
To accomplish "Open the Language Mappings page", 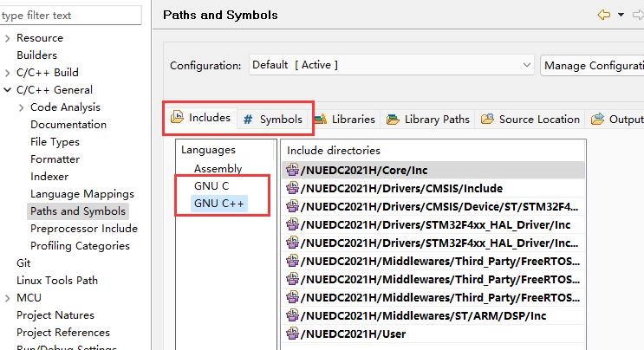I will pyautogui.click(x=82, y=194).
